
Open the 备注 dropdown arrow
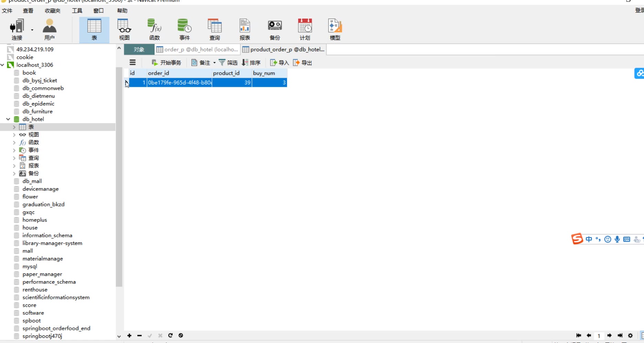[x=214, y=63]
